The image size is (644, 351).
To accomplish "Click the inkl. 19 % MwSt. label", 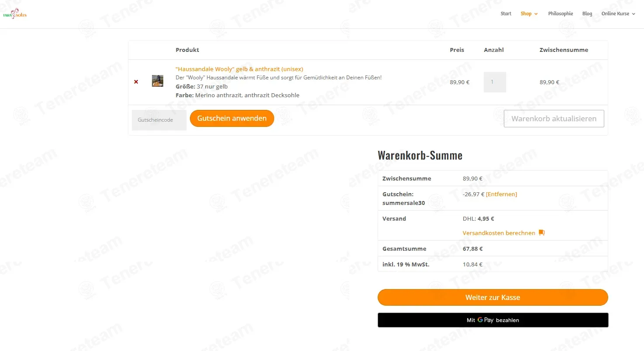I will coord(406,264).
